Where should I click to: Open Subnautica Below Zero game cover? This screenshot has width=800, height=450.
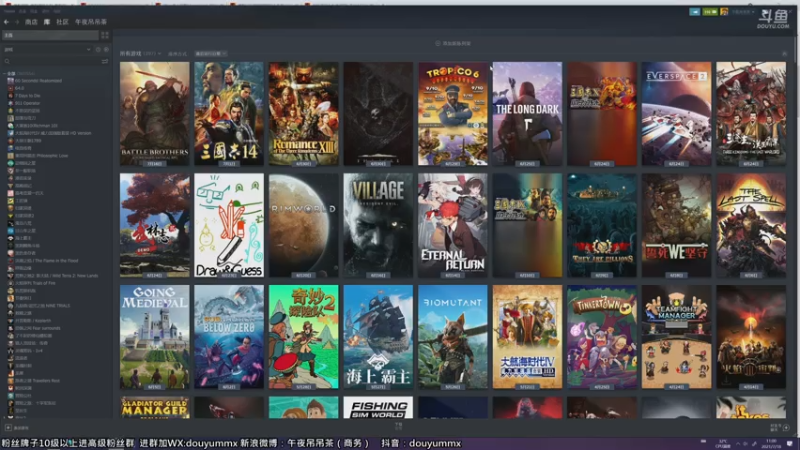tap(229, 337)
